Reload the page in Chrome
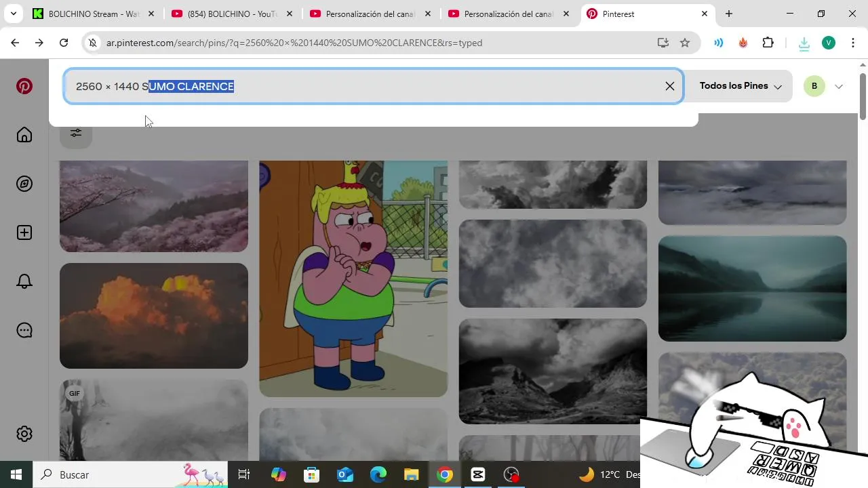Screen dimensions: 868x488 64,43
